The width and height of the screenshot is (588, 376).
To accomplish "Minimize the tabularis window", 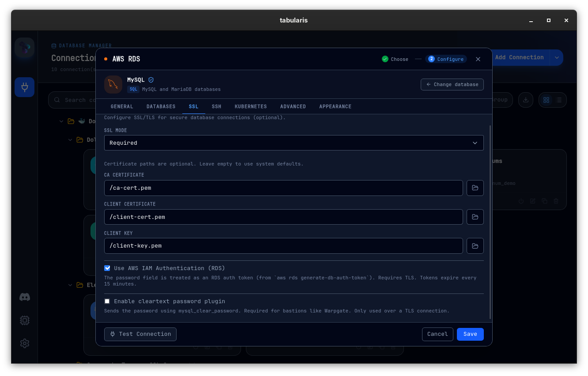I will click(x=531, y=20).
